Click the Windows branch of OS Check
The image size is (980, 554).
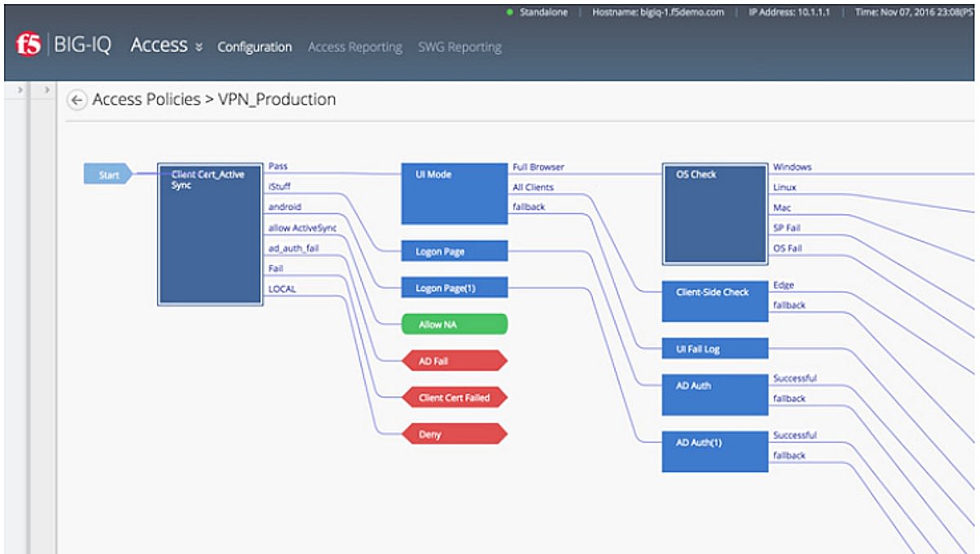(792, 167)
